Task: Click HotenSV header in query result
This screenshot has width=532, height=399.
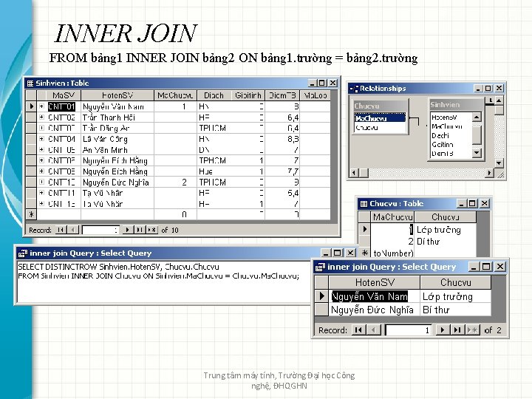Action: [x=375, y=282]
